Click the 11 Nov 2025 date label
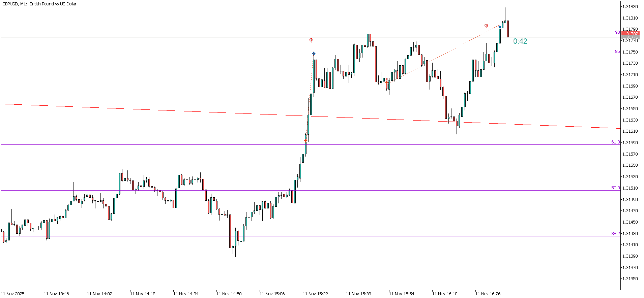The height and width of the screenshot is (298, 644). 13,294
